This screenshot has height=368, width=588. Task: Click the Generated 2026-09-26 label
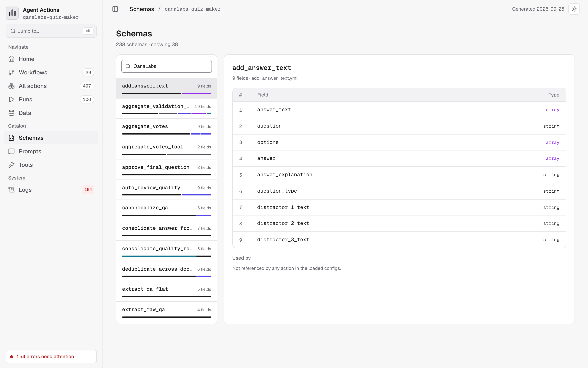538,9
